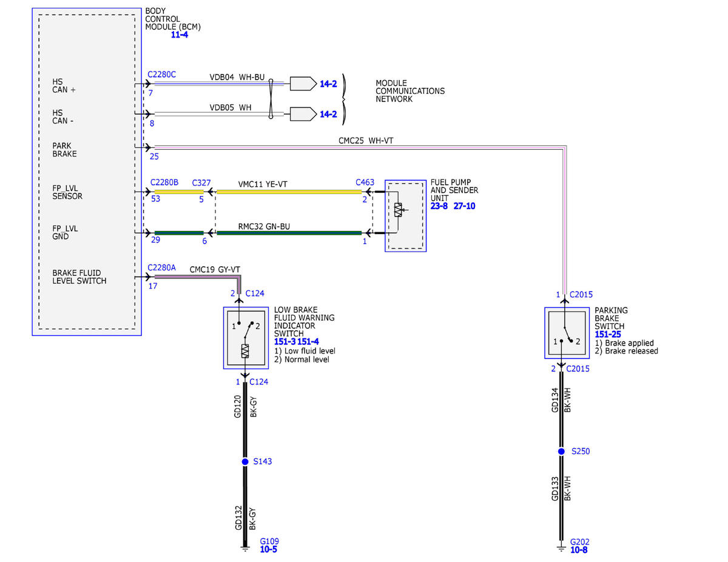
Task: Click ground G202 10-8 reference
Action: (x=579, y=550)
